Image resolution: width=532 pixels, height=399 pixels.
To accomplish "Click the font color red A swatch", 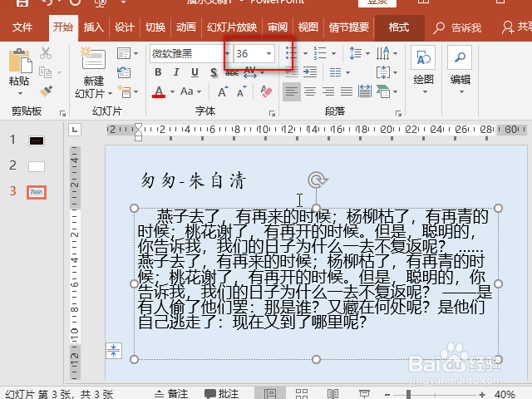I will (159, 91).
